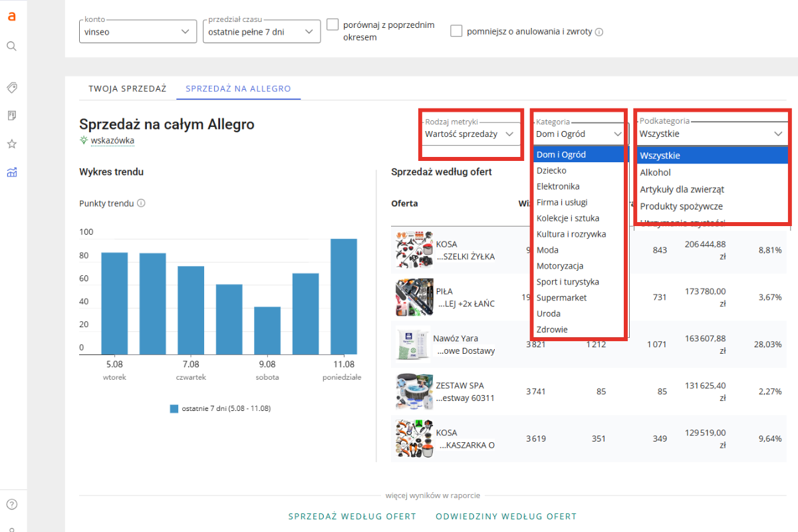
Task: Select Motoryzacja category option
Action: (x=579, y=266)
